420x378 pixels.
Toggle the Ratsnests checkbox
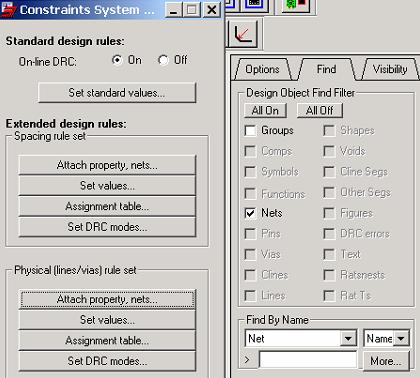(x=329, y=275)
